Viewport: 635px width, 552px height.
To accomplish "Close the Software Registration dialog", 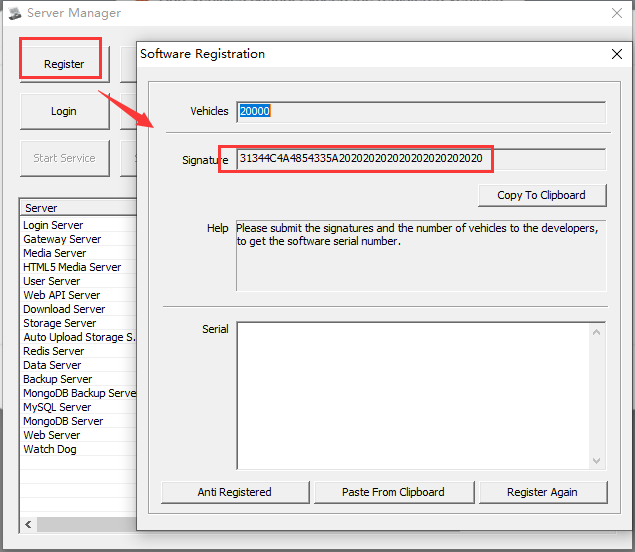I will click(x=617, y=54).
